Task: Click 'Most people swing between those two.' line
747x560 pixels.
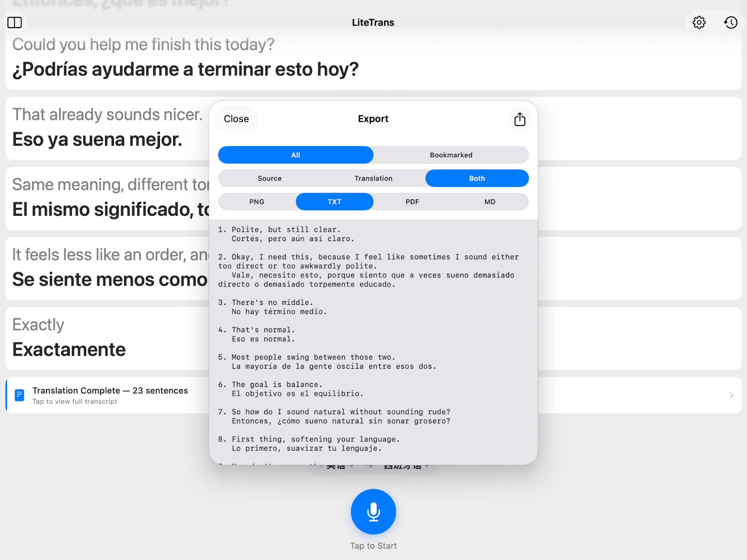Action: [x=313, y=357]
